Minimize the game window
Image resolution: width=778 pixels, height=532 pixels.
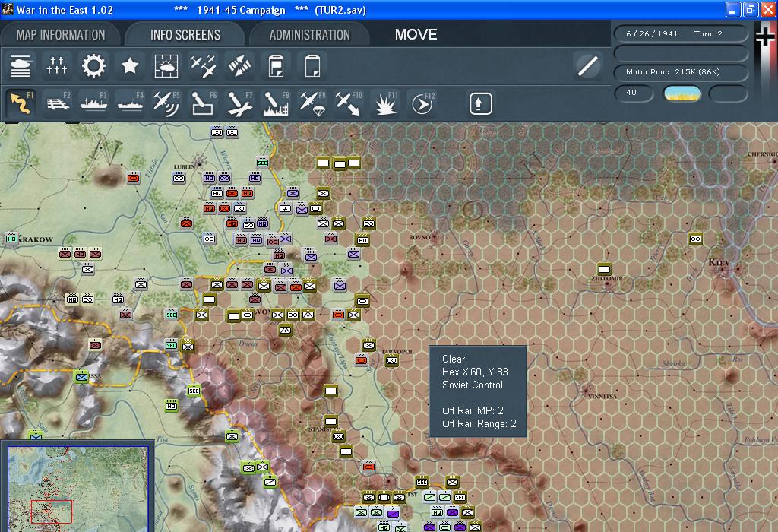(x=733, y=9)
